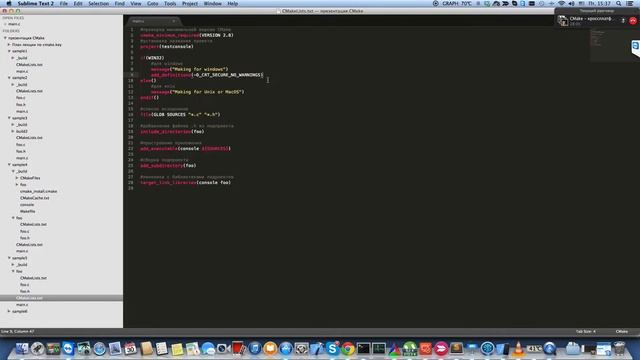Close the open editor tab
The width and height of the screenshot is (640, 360).
pyautogui.click(x=173, y=21)
